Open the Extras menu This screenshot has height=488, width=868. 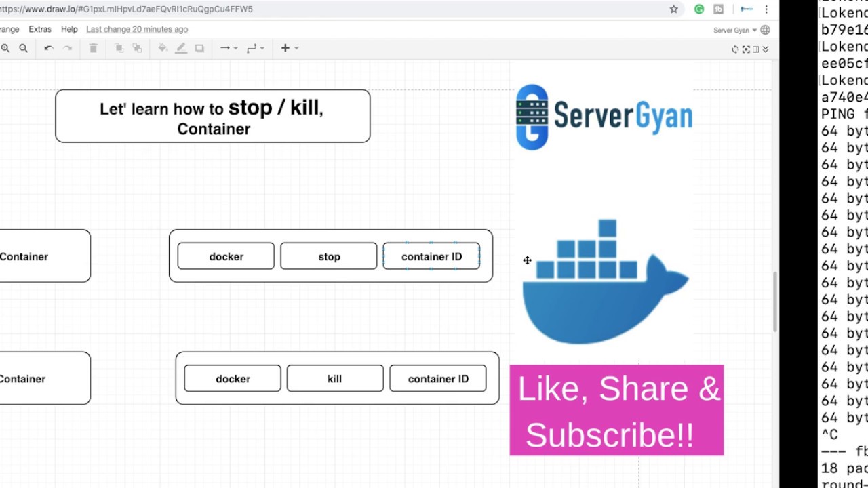40,29
